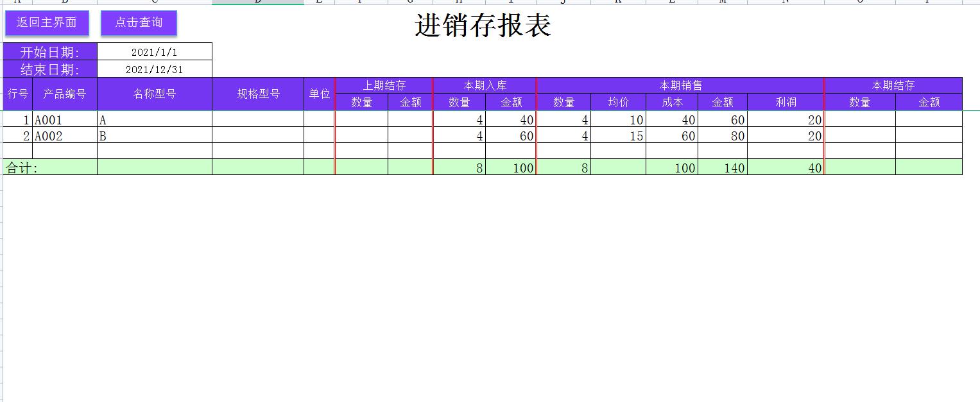This screenshot has height=402, width=980.
Task: Click the 点击查询 button
Action: (138, 23)
